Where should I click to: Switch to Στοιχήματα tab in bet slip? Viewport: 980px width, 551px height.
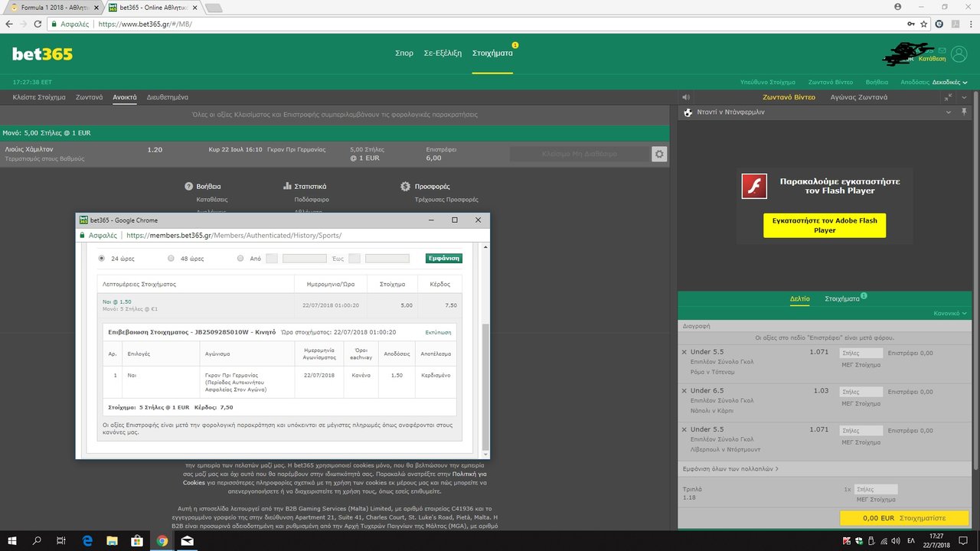tap(842, 298)
